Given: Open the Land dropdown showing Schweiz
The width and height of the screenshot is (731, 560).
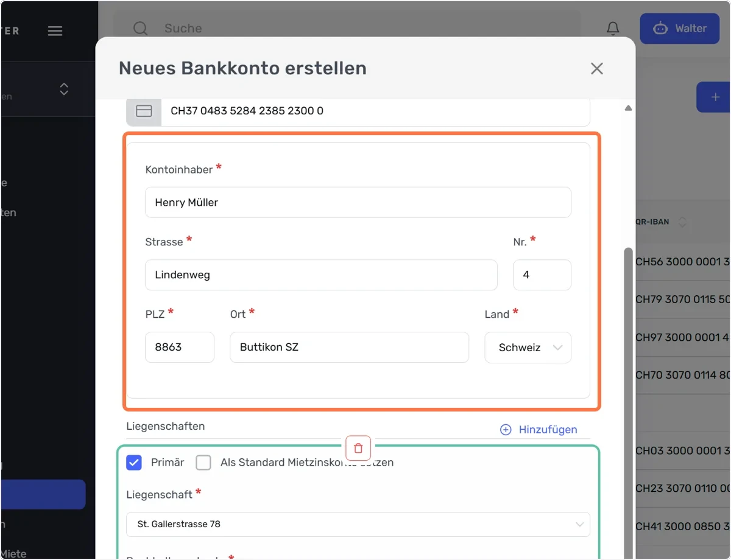Looking at the screenshot, I should point(528,348).
